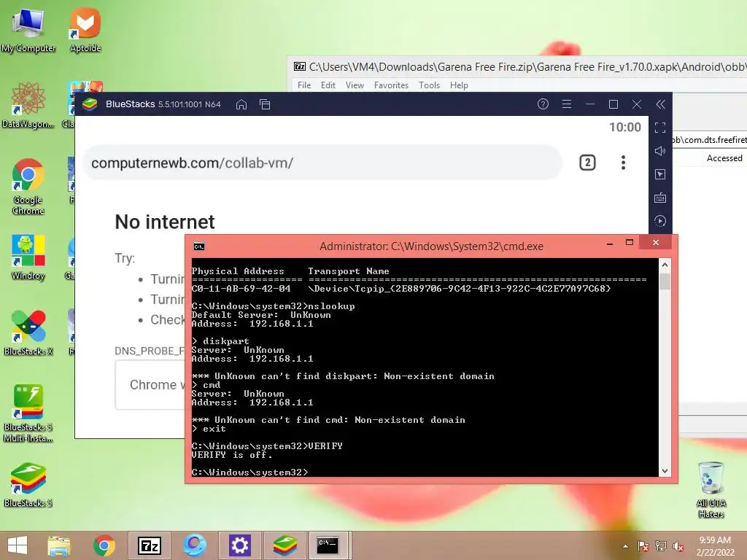Open 7-Zip Favorites menu
The height and width of the screenshot is (560, 747).
pyautogui.click(x=391, y=85)
